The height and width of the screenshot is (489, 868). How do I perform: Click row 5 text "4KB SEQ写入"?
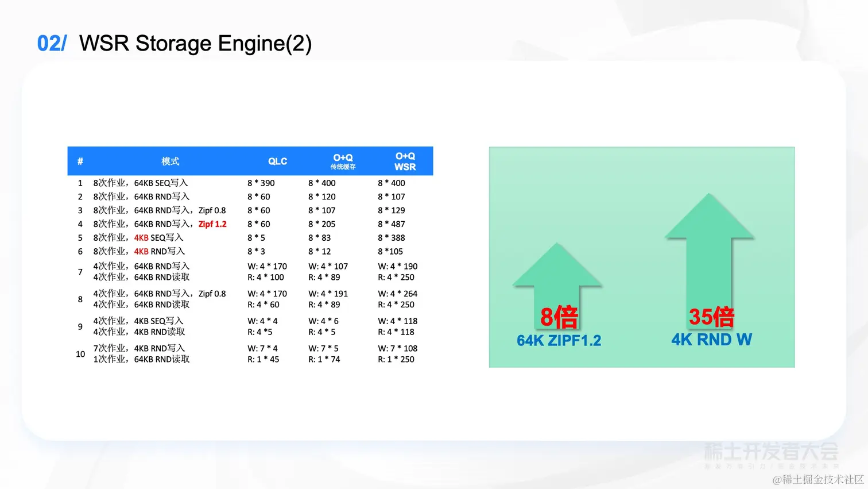[x=159, y=237]
